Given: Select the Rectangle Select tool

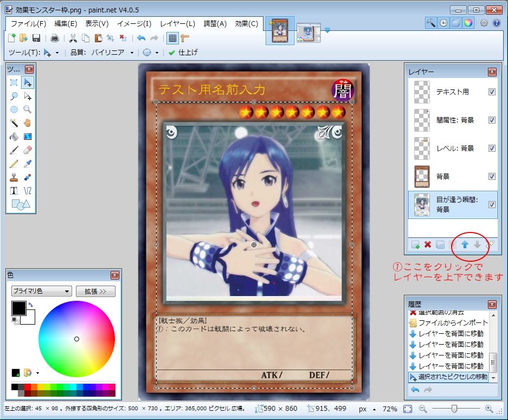Looking at the screenshot, I should [x=14, y=82].
